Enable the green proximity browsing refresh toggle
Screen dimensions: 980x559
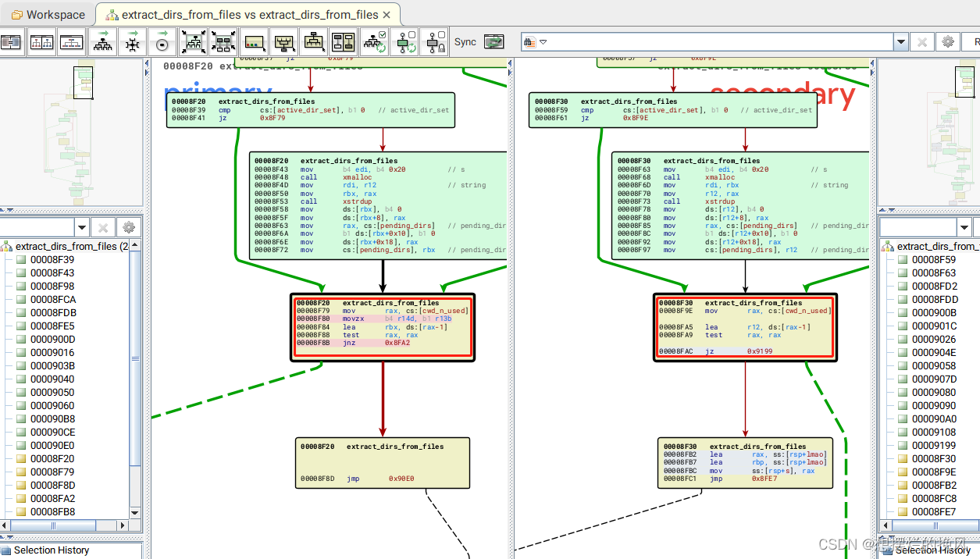[x=406, y=41]
